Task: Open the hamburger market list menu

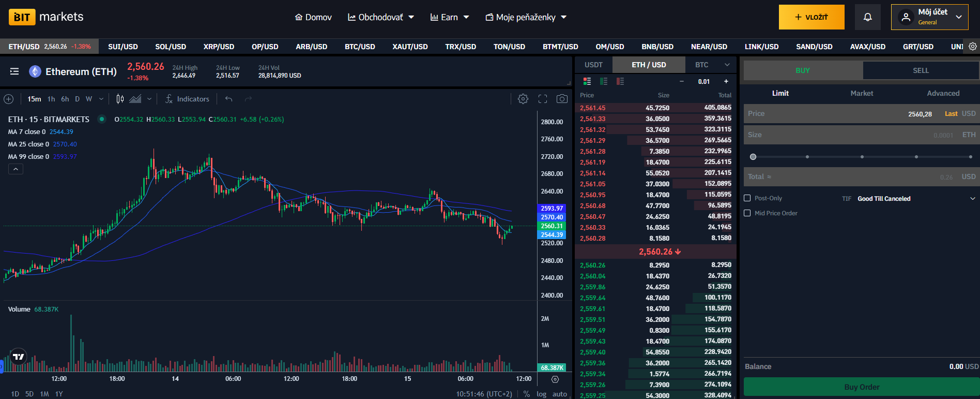Action: click(14, 71)
